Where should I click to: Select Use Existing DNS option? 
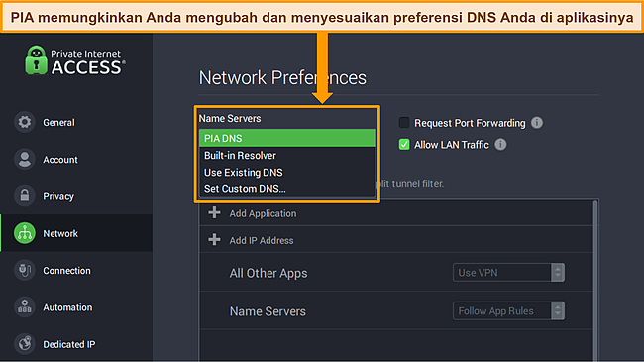286,172
